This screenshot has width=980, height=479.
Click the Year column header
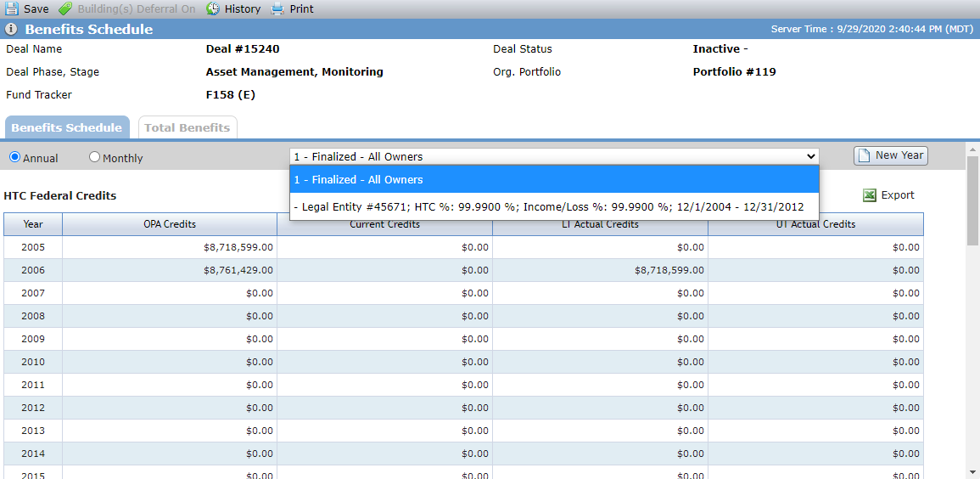click(x=33, y=224)
